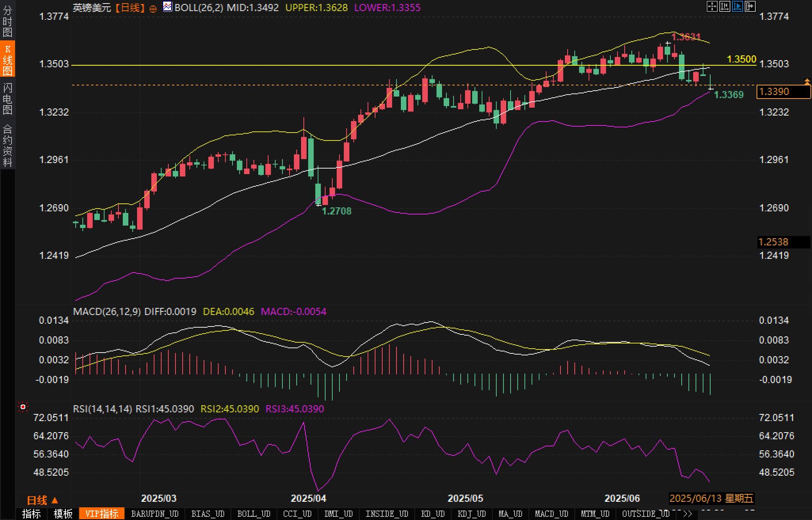Click the 1.3500 yellow horizontal line label
The height and width of the screenshot is (520, 812).
pos(741,59)
